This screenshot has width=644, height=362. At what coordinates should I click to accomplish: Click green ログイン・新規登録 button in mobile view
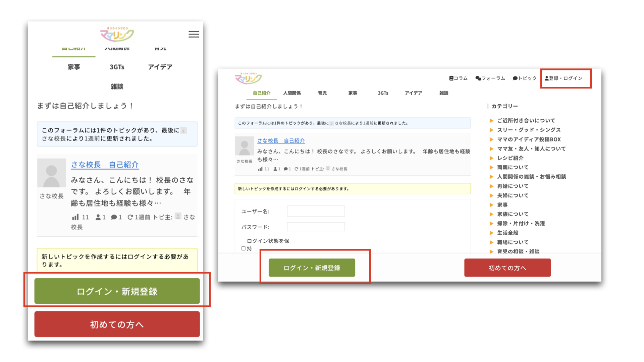117,291
